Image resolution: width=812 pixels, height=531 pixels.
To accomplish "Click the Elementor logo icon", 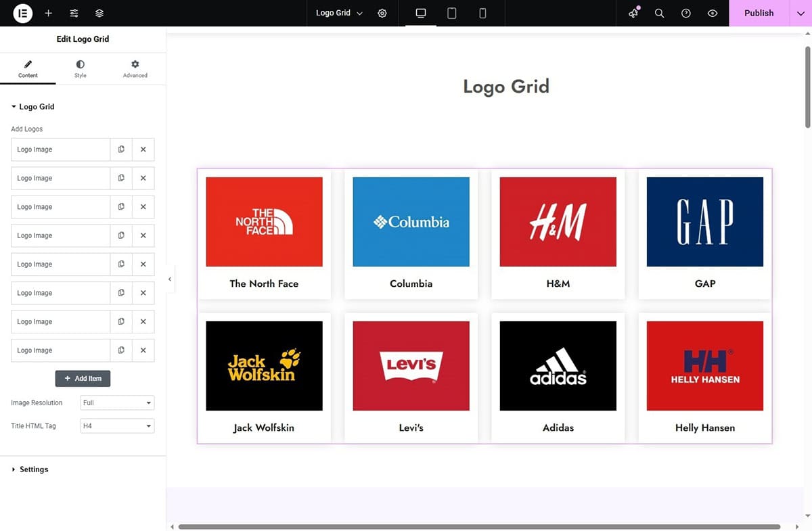I will click(x=22, y=13).
